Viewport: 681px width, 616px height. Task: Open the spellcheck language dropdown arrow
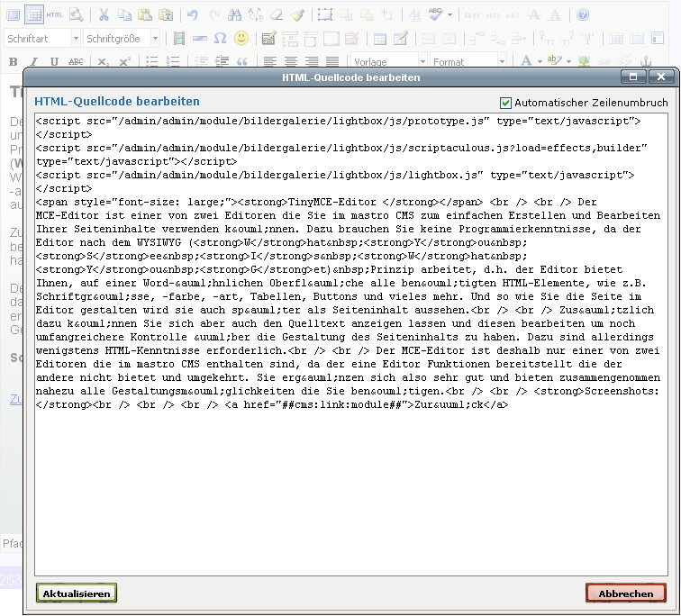pyautogui.click(x=450, y=15)
